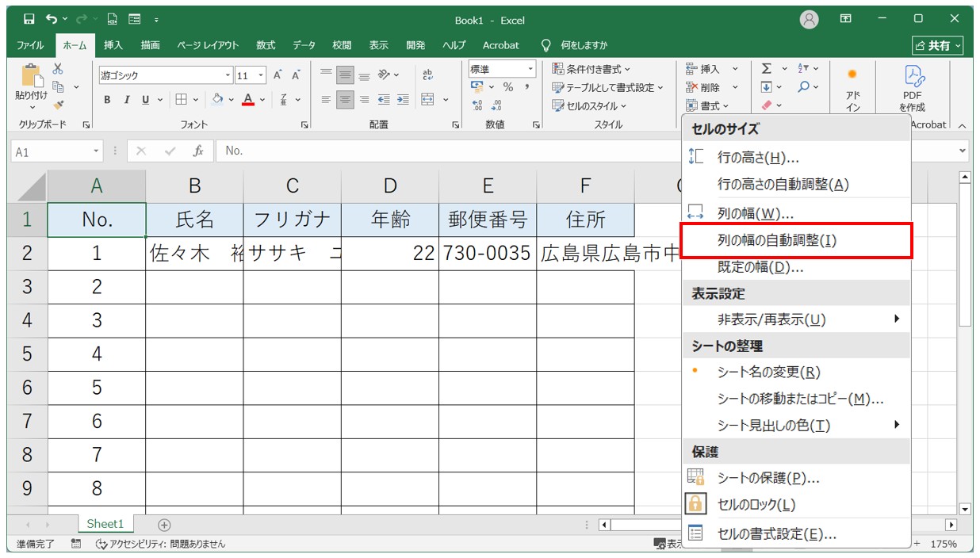Click the Name Box showing A1
Screen dimensions: 980x558
[51, 151]
